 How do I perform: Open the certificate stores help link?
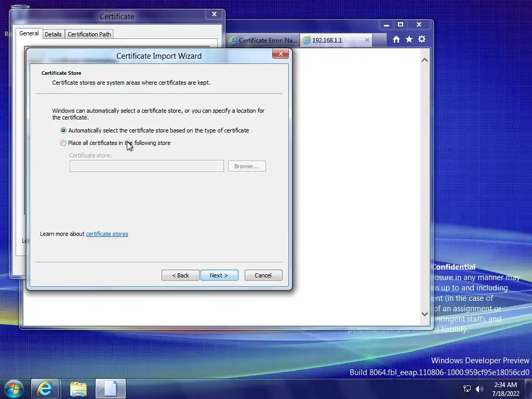click(x=107, y=234)
